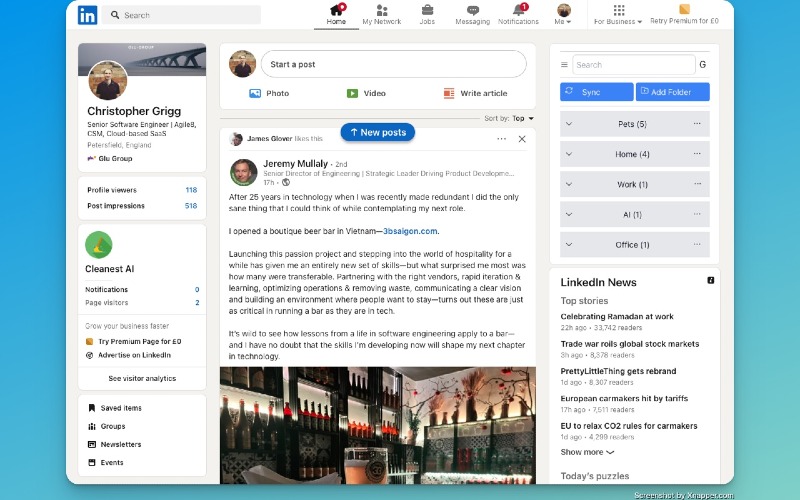This screenshot has width=800, height=500.
Task: Add a Photo to a post
Action: [269, 93]
